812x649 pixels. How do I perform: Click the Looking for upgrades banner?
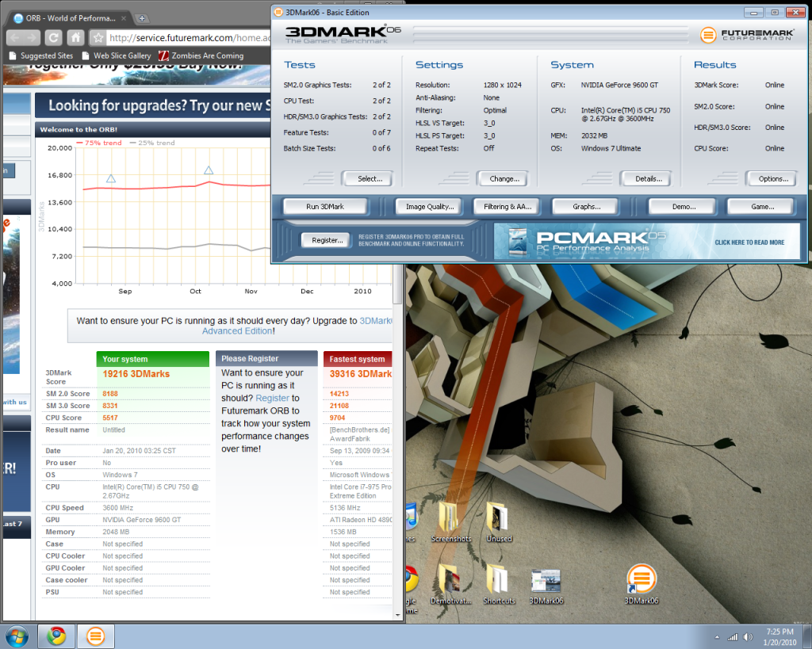[x=153, y=105]
